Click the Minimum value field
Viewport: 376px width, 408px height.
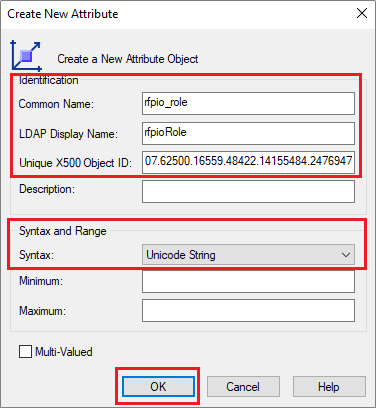248,281
